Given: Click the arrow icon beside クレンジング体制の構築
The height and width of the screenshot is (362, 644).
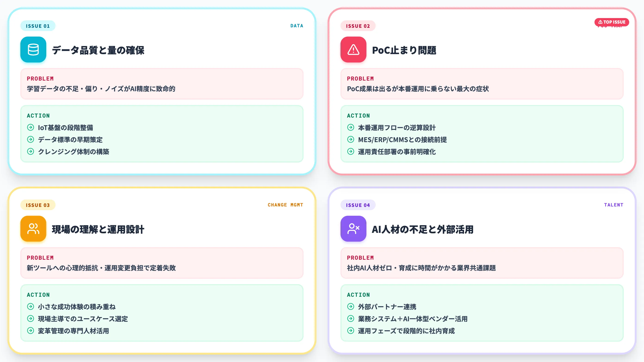Looking at the screenshot, I should click(x=31, y=151).
